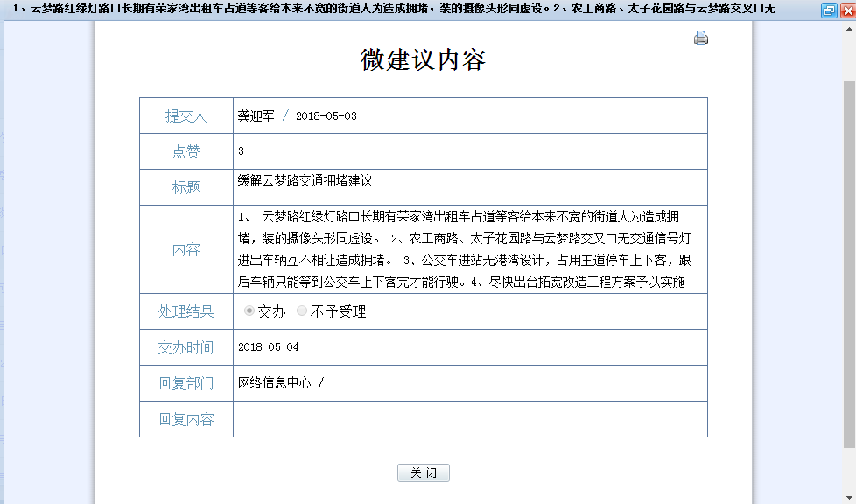Click the title text 缓解云梦路交通拥堵建议
This screenshot has height=504, width=856.
(x=305, y=181)
